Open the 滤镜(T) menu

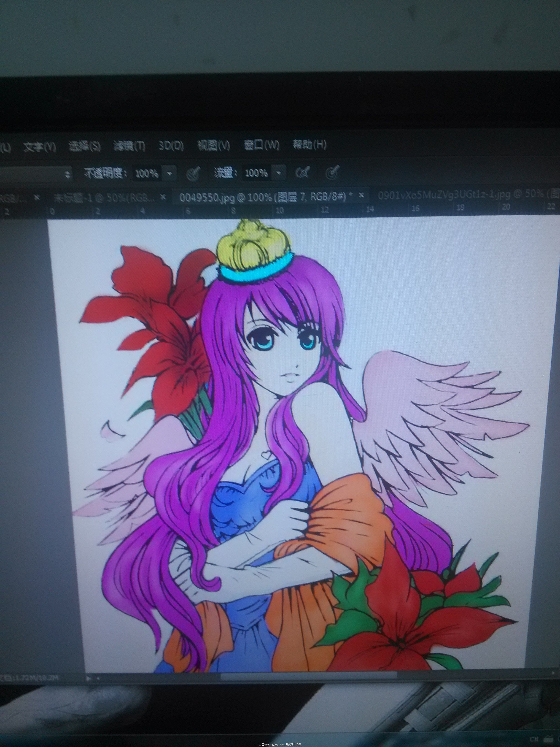coord(129,146)
